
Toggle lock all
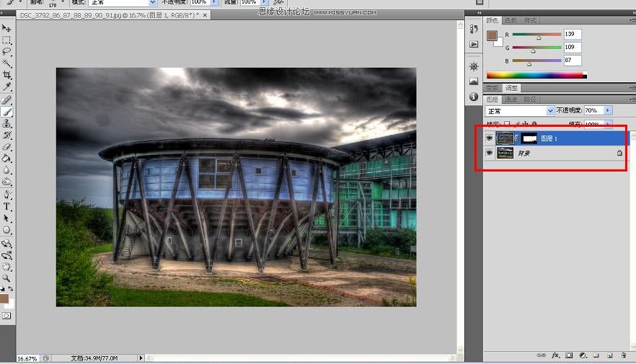[x=534, y=124]
